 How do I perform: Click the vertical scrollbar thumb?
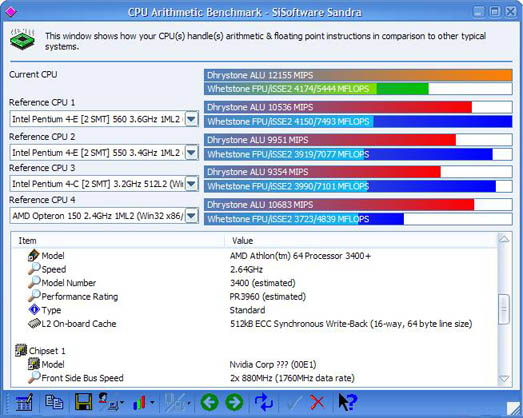tap(504, 309)
